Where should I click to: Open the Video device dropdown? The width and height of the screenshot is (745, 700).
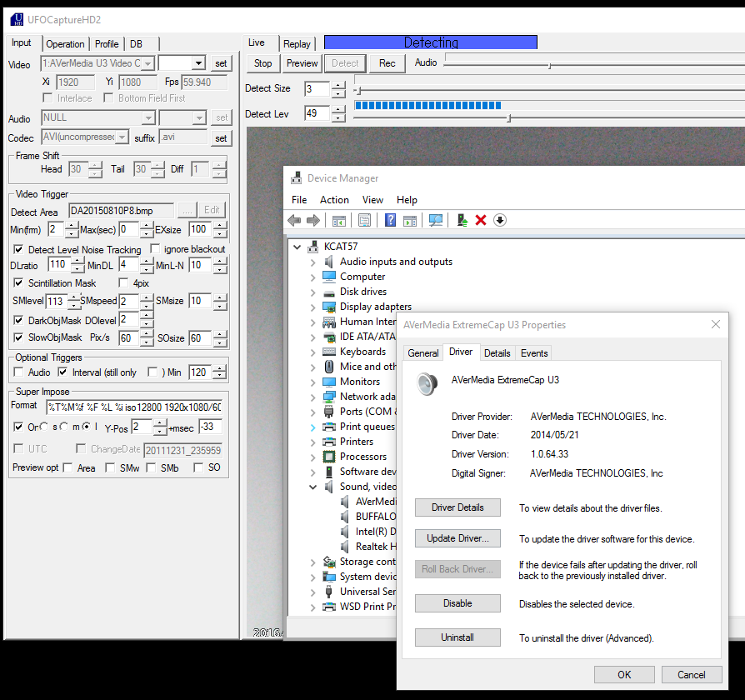[148, 63]
